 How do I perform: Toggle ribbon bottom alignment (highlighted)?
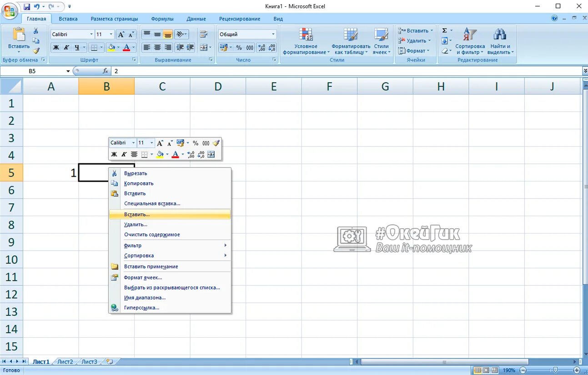coord(168,35)
